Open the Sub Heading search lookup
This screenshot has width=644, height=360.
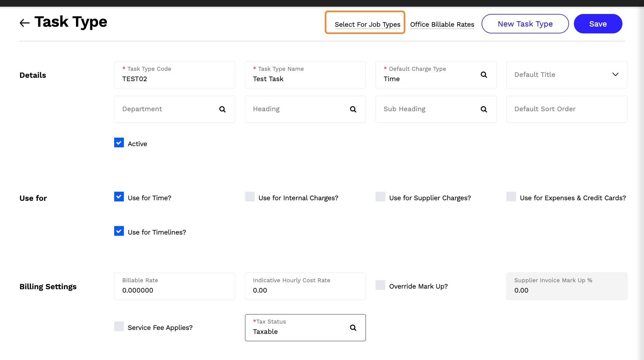click(484, 109)
